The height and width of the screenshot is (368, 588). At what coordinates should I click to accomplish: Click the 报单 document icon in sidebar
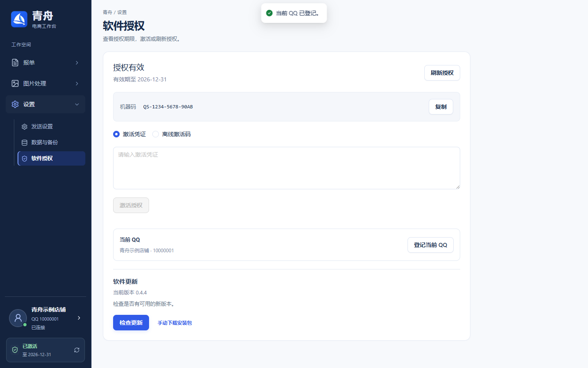click(15, 63)
